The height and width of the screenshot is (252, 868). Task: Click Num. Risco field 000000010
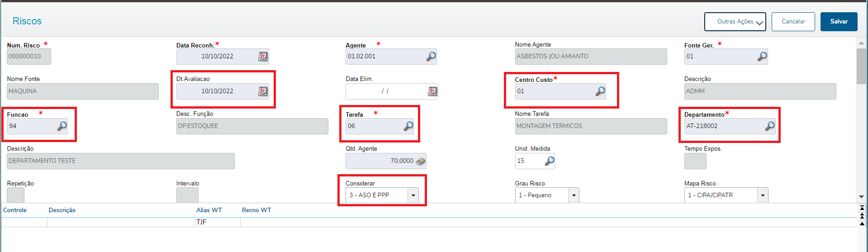click(x=29, y=57)
